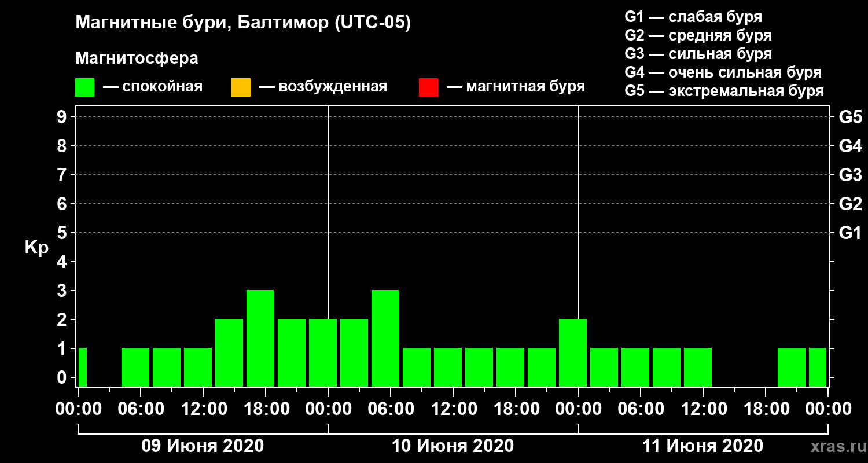Viewport: 868px width, 463px height.
Task: Click the 18:00 tick label above 09 Июня
Action: pyautogui.click(x=266, y=409)
